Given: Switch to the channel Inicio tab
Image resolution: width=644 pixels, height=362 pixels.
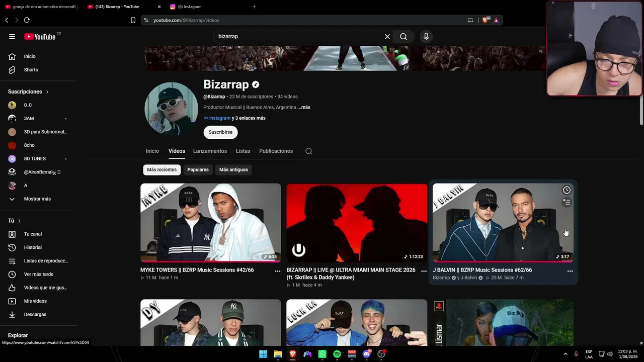Looking at the screenshot, I should coord(152,151).
